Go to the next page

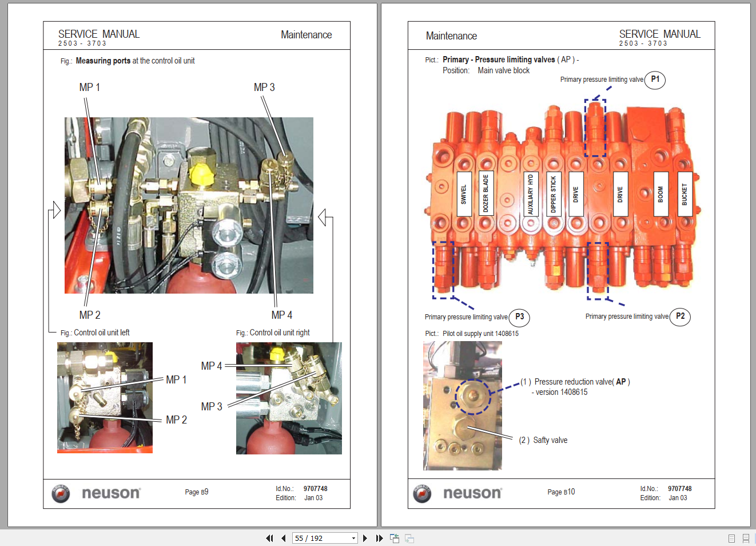[x=365, y=538]
